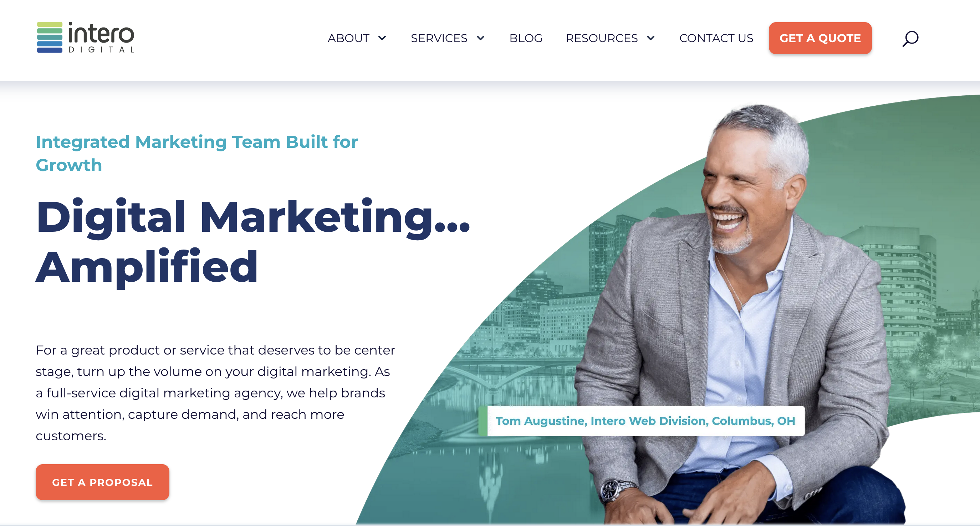Click the Intero Digital logo

[x=86, y=37]
